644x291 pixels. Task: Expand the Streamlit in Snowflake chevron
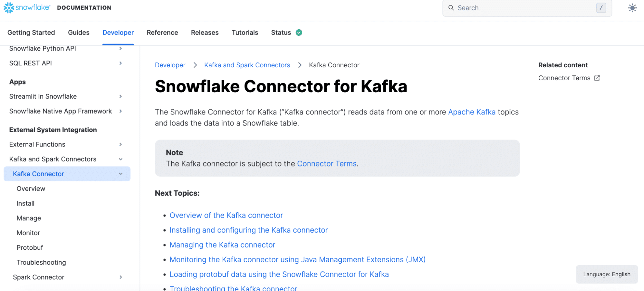click(120, 96)
